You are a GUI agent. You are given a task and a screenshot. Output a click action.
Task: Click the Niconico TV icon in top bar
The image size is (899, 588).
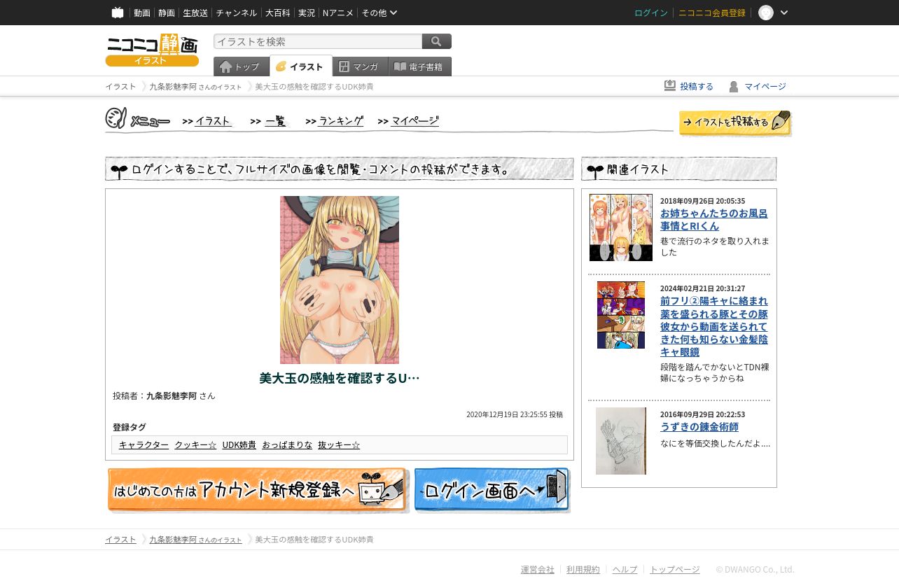point(118,13)
